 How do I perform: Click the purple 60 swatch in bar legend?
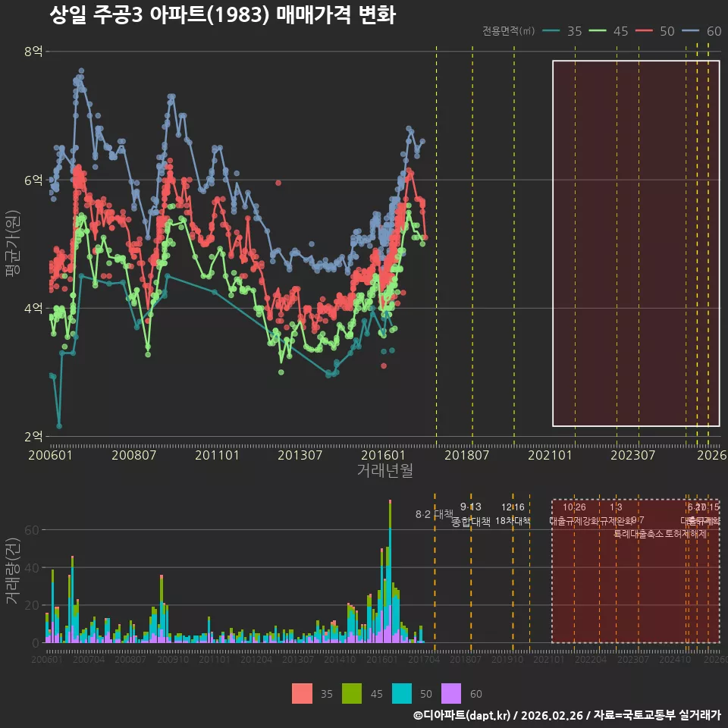coord(450,694)
